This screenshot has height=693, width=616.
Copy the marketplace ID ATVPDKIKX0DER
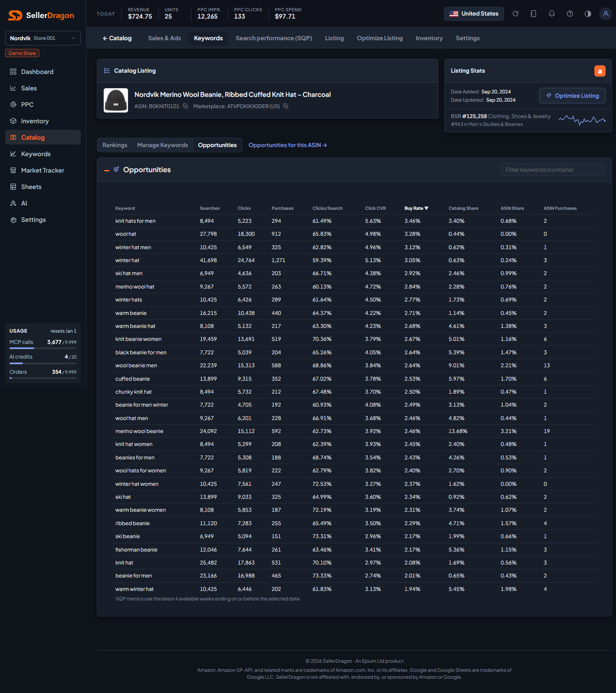pos(286,106)
